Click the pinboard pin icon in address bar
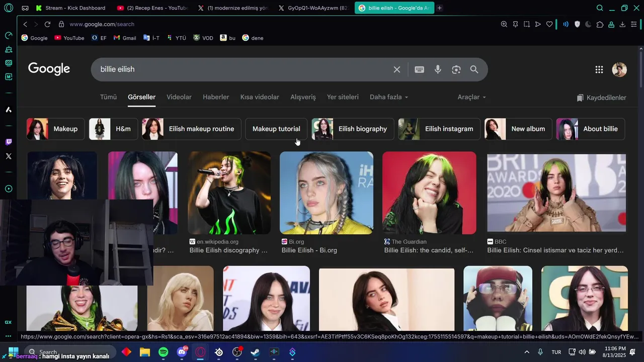The image size is (644, 362). pos(515,24)
